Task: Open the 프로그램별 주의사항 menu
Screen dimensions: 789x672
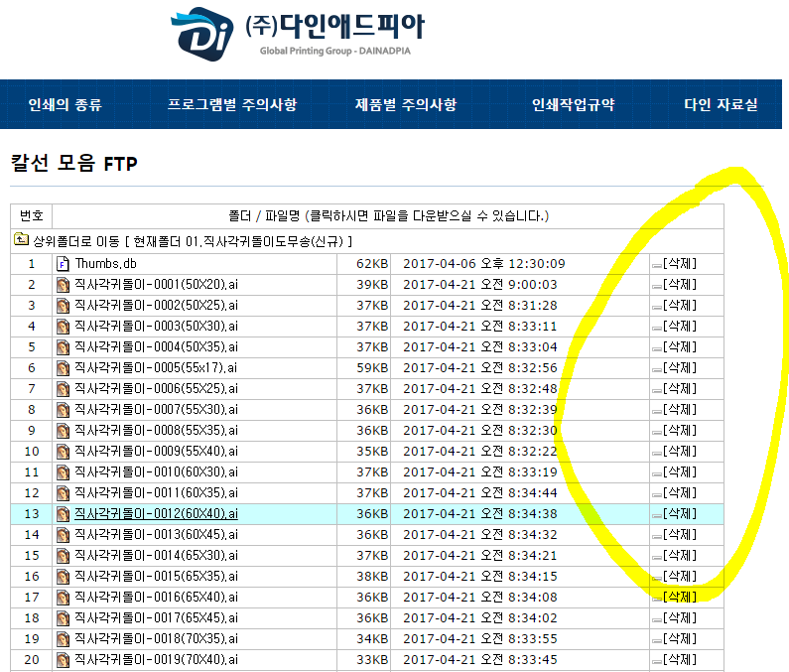Action: coord(232,105)
